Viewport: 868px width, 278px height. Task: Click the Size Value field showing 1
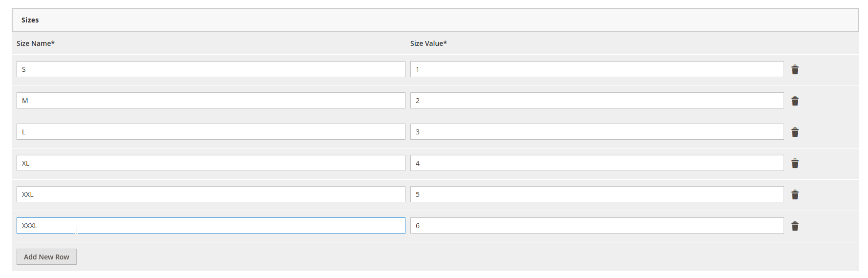[597, 69]
